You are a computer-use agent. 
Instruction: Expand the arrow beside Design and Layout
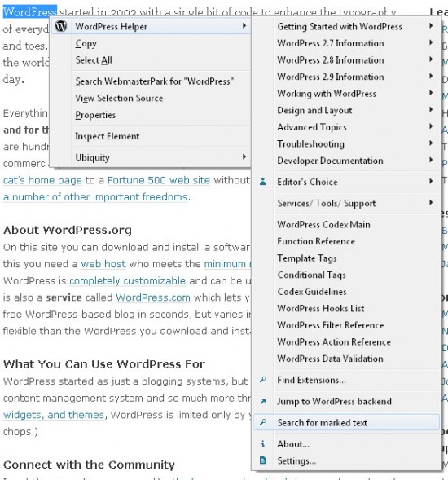point(431,109)
